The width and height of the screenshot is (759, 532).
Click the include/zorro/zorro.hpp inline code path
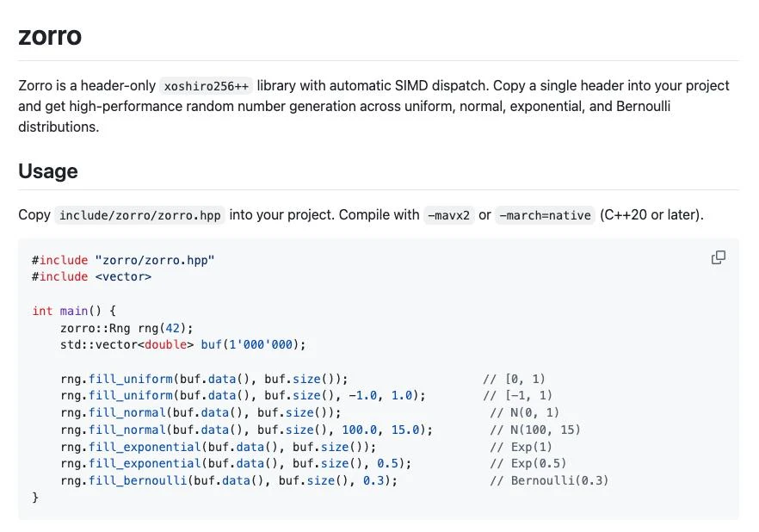point(140,215)
